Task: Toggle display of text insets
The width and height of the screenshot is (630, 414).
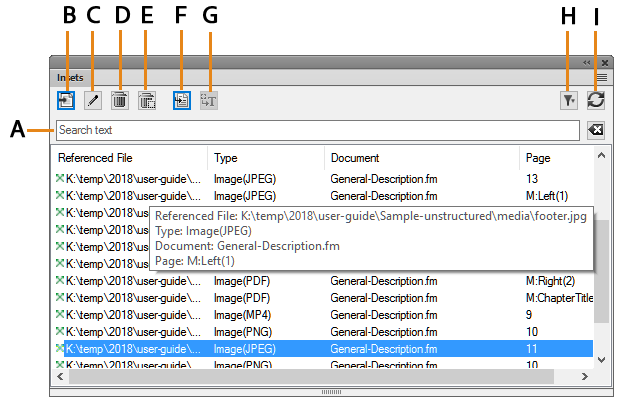Action: [208, 100]
